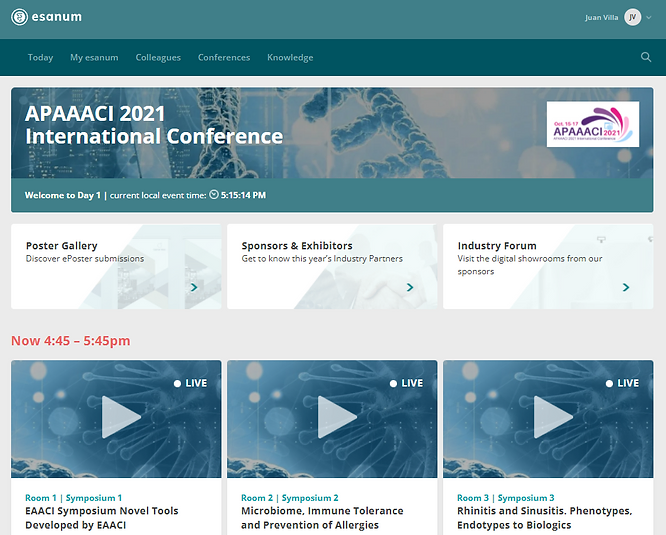Open EAACI Symposium Novel Tools session title
The height and width of the screenshot is (535, 666).
pyautogui.click(x=102, y=518)
